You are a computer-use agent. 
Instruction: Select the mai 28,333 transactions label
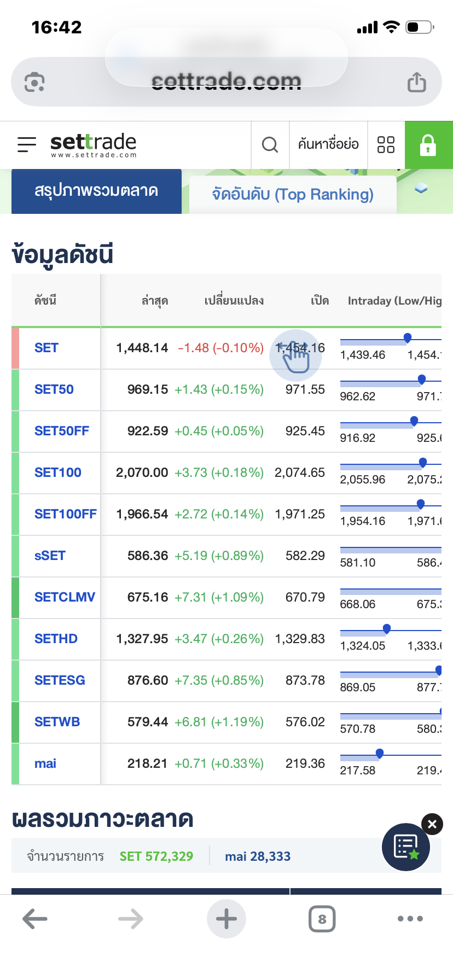click(x=258, y=856)
